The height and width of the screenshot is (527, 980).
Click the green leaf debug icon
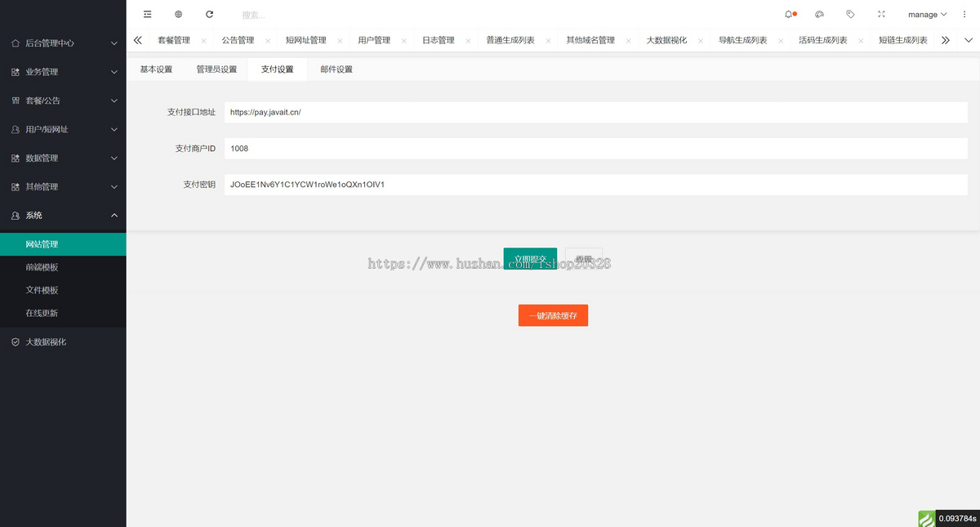(926, 518)
